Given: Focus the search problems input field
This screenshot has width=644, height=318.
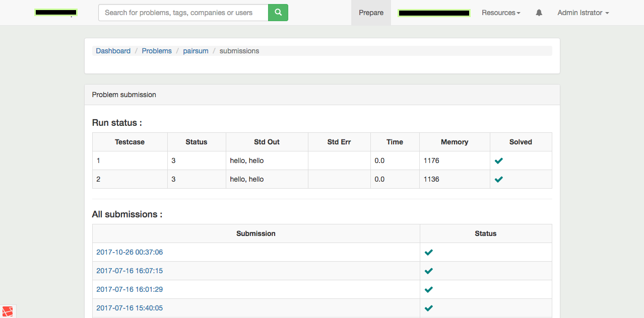Looking at the screenshot, I should tap(183, 13).
